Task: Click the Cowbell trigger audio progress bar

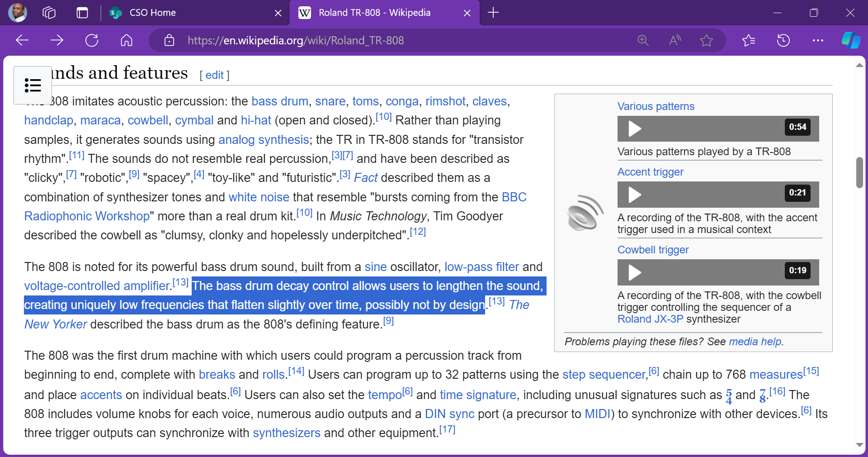Action: (x=718, y=273)
